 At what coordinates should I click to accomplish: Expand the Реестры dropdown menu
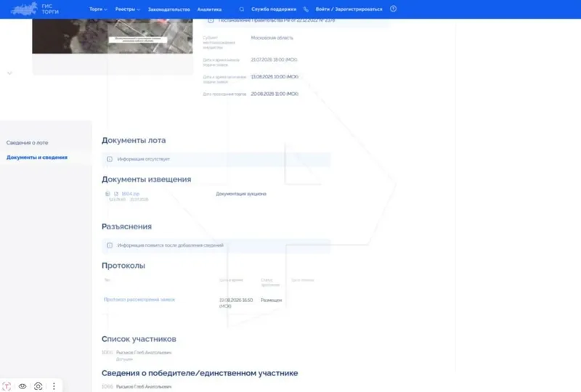coord(128,9)
